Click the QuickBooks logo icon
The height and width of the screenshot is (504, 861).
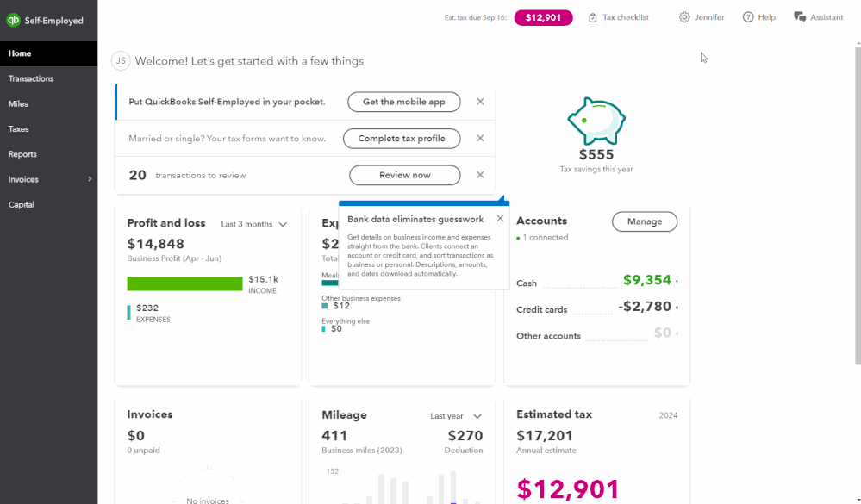coord(13,21)
